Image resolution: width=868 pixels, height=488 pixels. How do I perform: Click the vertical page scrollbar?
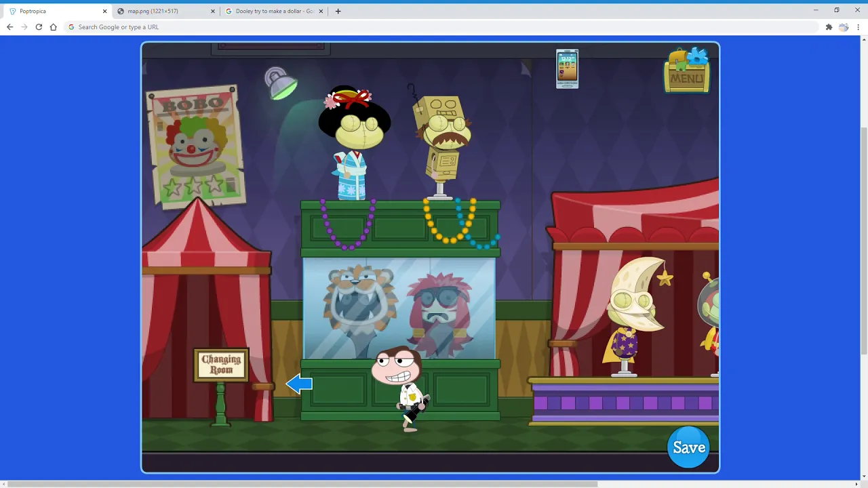pos(864,241)
